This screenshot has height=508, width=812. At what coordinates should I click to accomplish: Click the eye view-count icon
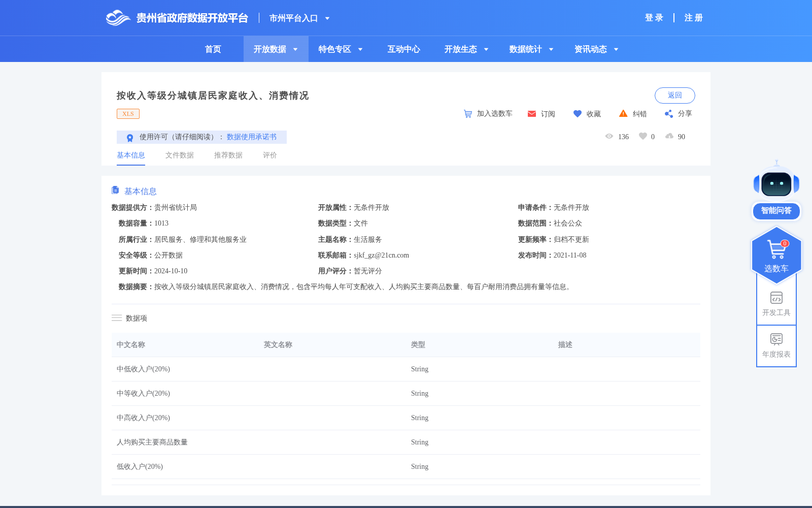click(x=609, y=136)
